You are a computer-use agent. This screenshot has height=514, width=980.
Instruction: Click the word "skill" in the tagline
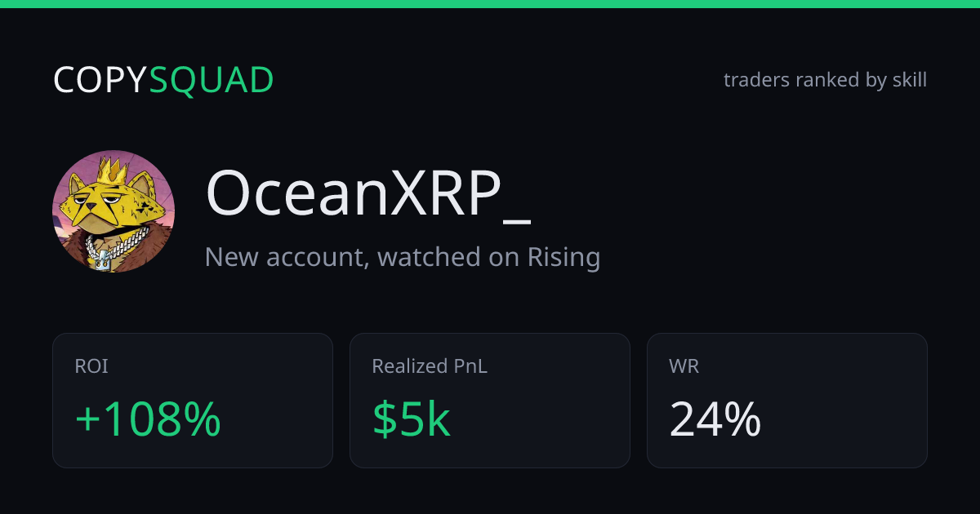[908, 80]
